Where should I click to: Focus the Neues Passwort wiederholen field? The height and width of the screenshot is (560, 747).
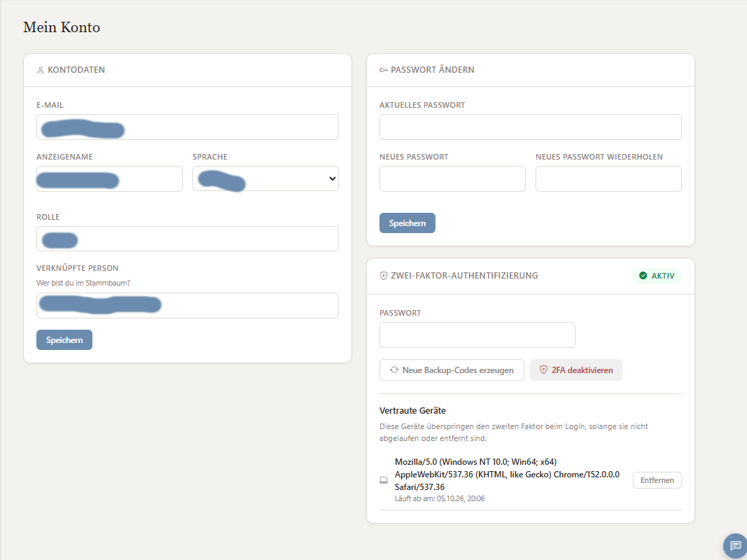point(608,179)
